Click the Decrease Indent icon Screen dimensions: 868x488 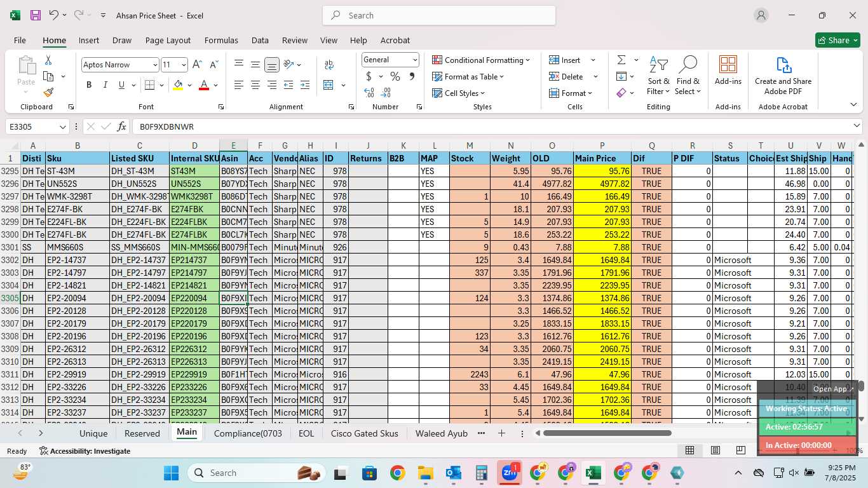(x=288, y=85)
